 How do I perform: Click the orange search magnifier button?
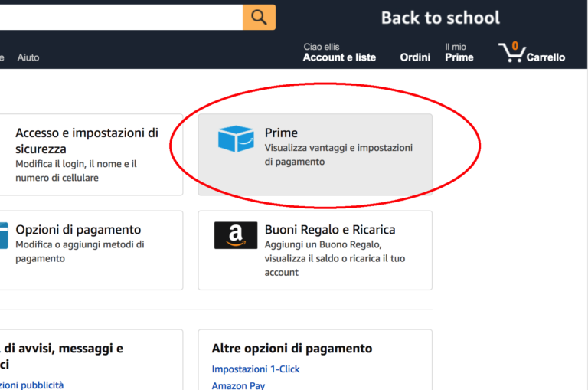point(259,17)
